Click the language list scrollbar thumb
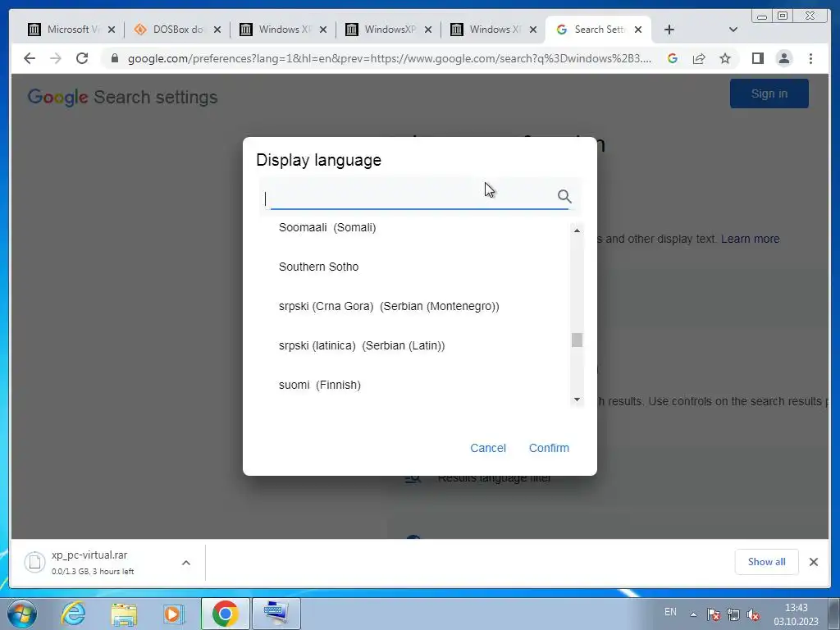 tap(577, 340)
